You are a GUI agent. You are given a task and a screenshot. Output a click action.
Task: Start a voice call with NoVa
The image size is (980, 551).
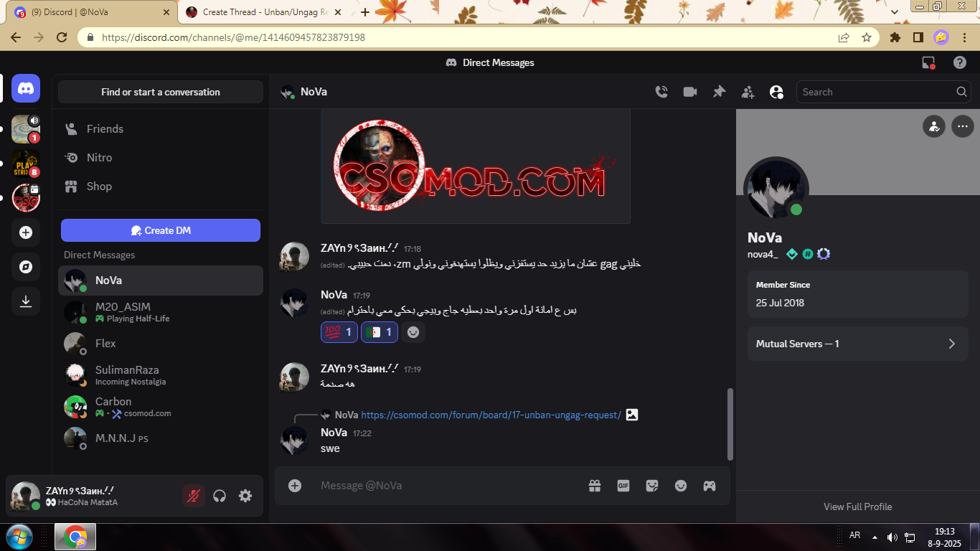tap(661, 92)
